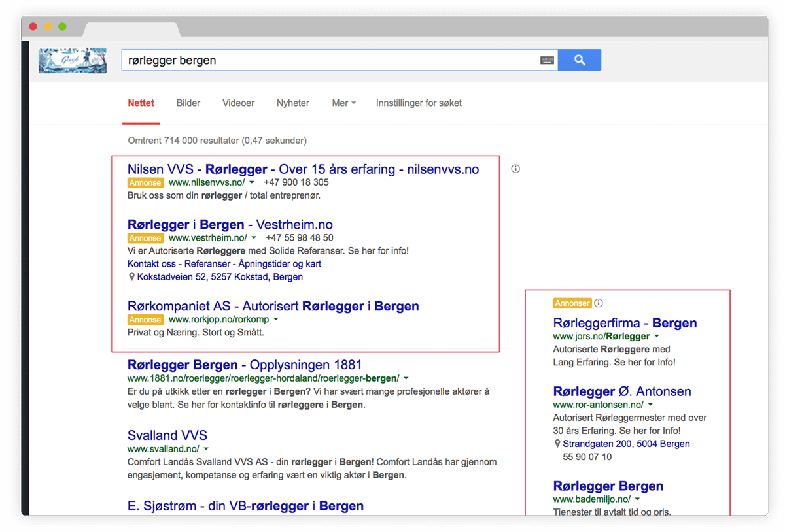Open Kokstadveien 52, 5257 Kokstad address link
Screen dimensions: 785x532
[220, 277]
